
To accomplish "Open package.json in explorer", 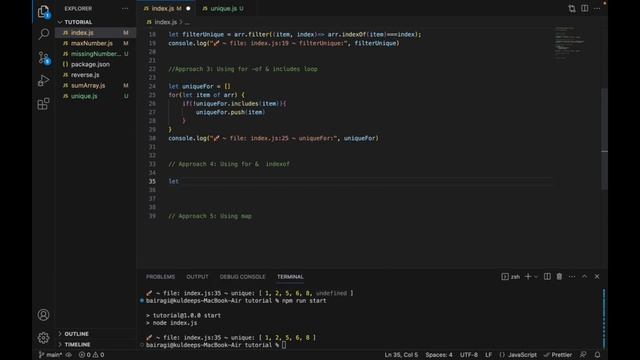I will (x=96, y=64).
